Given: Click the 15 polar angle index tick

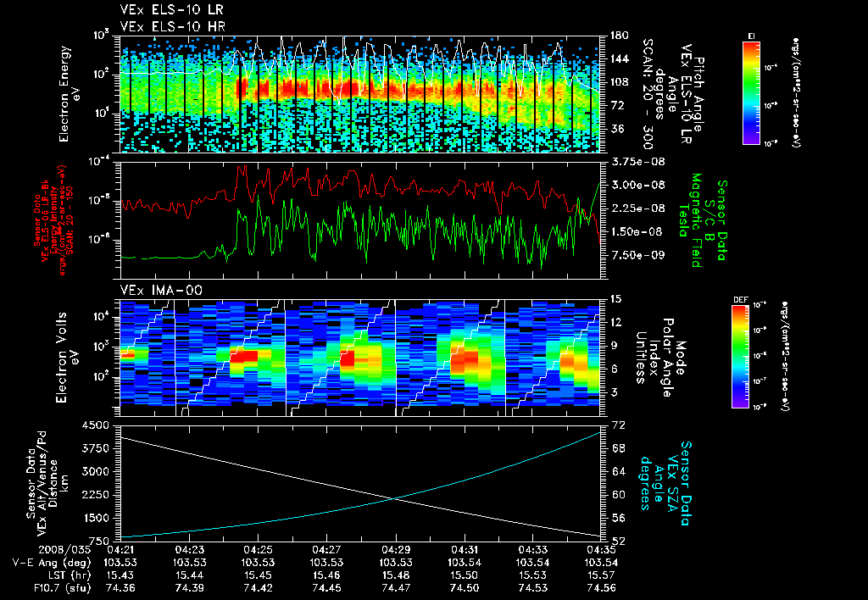Looking at the screenshot, I should point(615,299).
